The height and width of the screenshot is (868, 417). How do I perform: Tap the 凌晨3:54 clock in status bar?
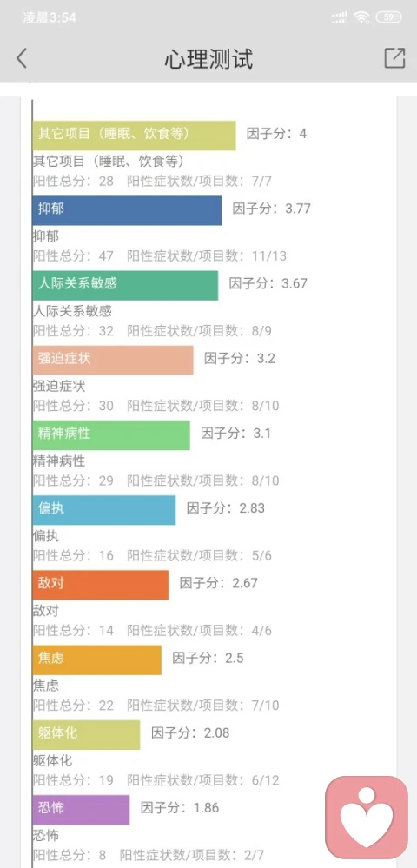click(50, 17)
